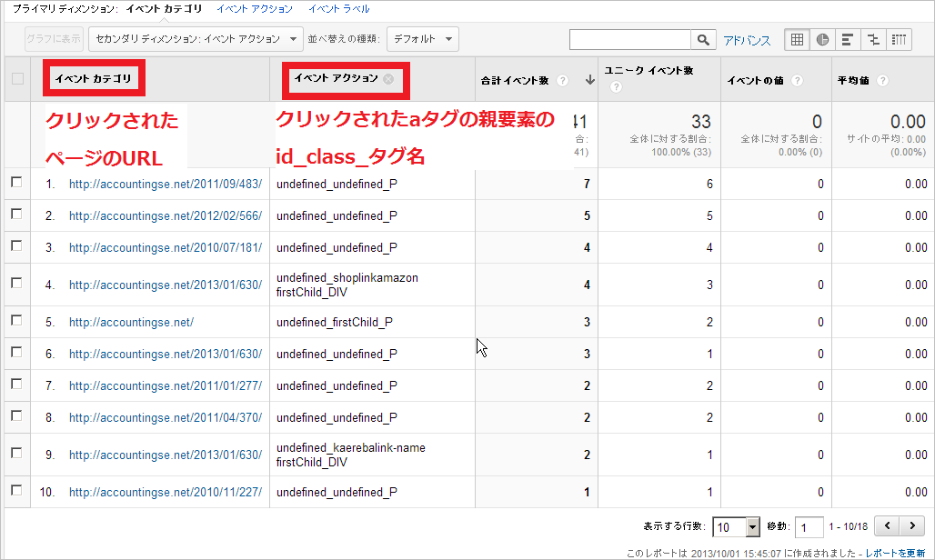Click the ユニーク イベント数 column header
935x560 pixels.
pyautogui.click(x=648, y=71)
